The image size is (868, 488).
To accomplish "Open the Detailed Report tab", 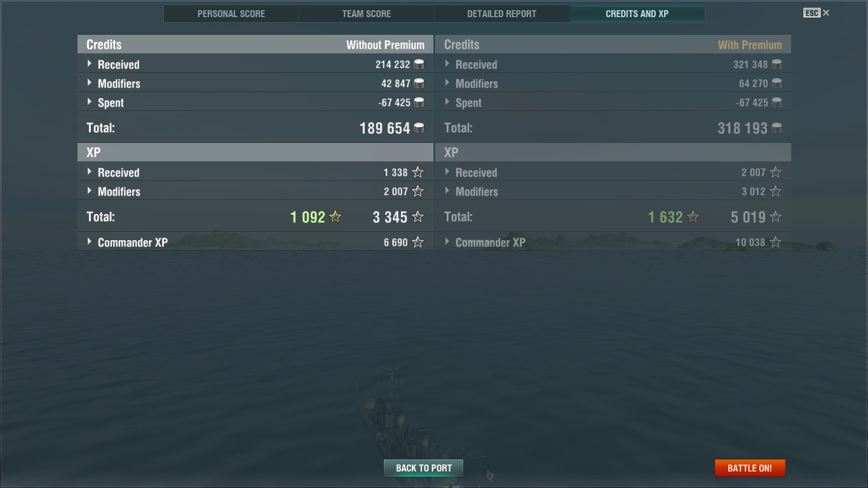I will [x=502, y=13].
